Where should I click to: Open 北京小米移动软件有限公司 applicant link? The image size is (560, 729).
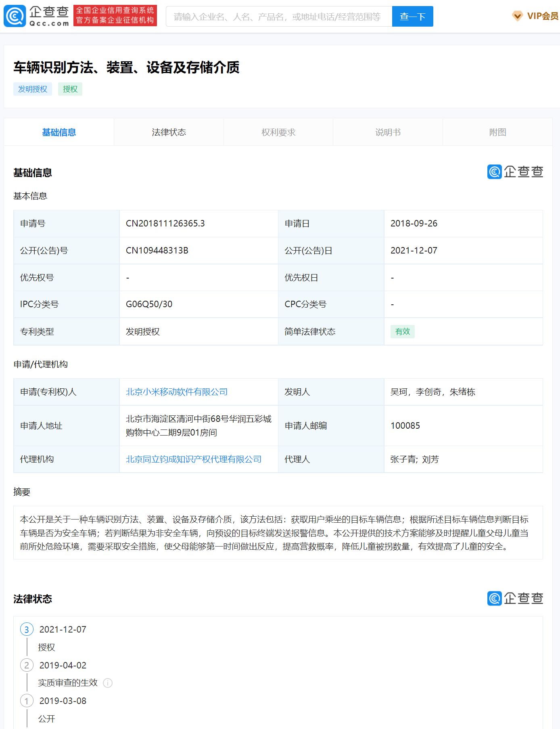177,392
